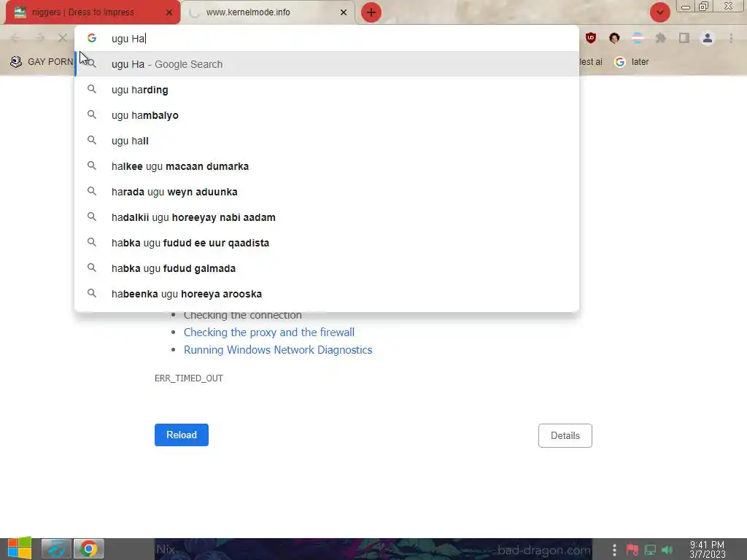Switch to the Dress to Impress tab
Screen dimensions: 747x560
[93, 12]
